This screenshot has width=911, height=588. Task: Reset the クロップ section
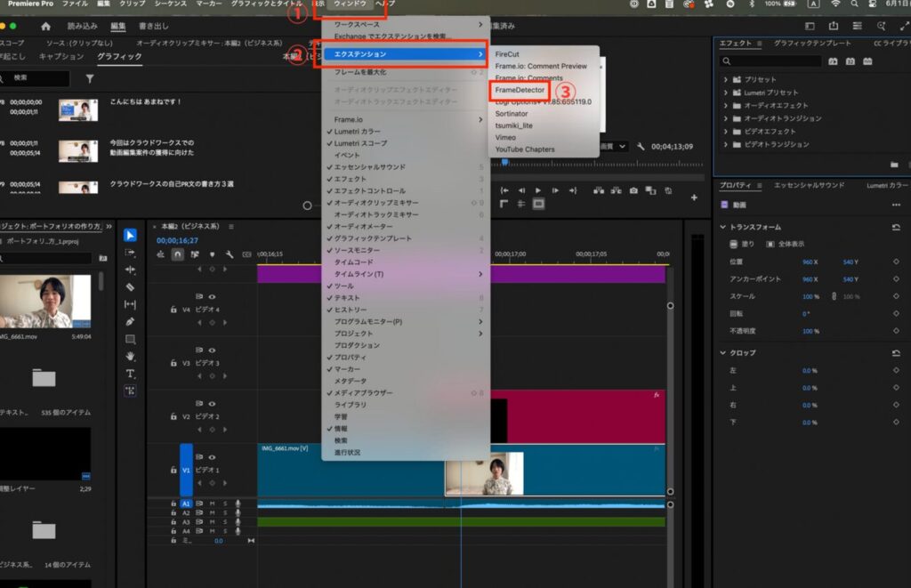[x=896, y=352]
